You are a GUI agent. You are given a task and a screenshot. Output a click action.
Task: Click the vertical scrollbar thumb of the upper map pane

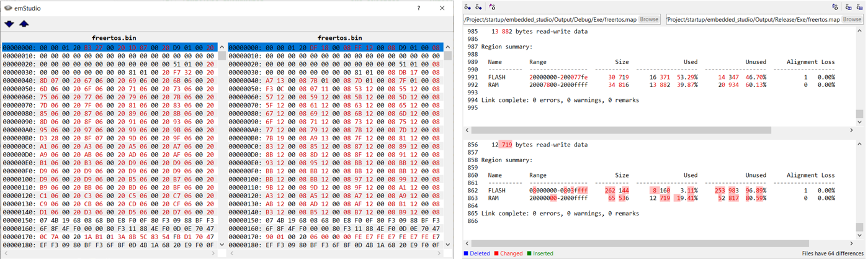[859, 114]
